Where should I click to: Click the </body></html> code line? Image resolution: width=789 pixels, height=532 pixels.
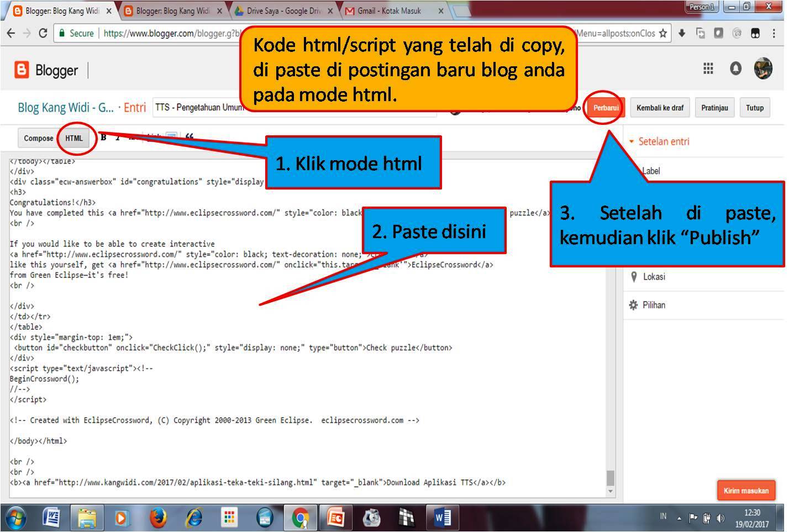[x=38, y=441]
